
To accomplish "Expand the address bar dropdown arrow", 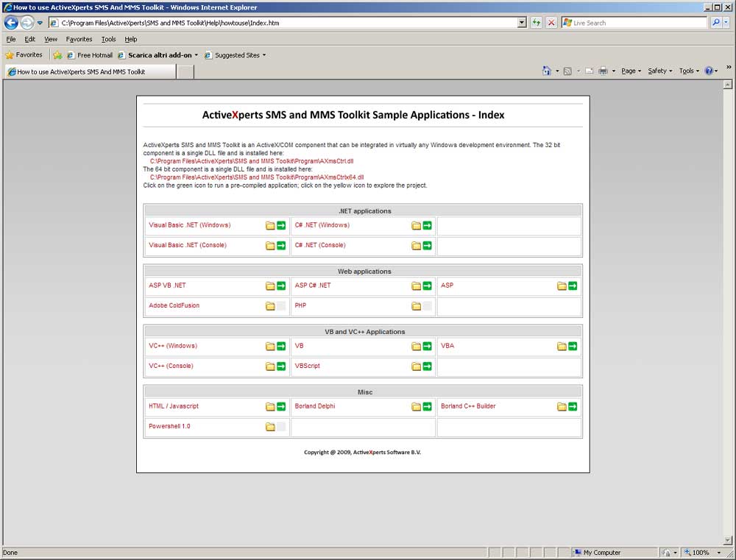I will [x=522, y=23].
